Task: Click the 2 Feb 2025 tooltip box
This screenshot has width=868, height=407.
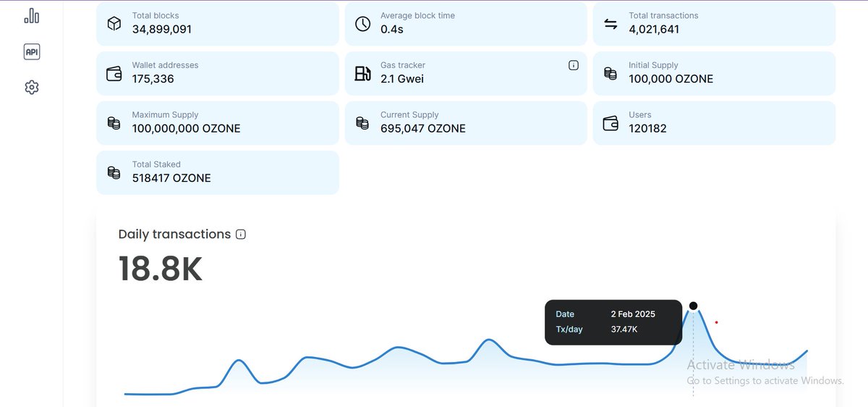Action: [613, 322]
